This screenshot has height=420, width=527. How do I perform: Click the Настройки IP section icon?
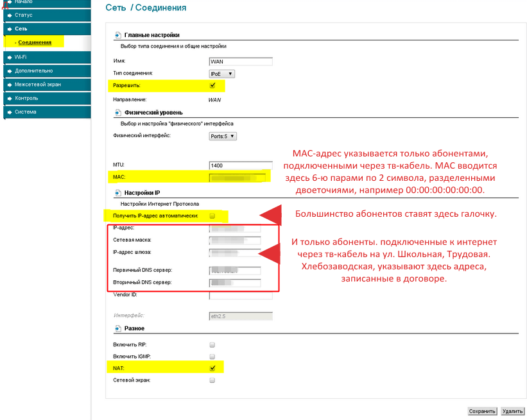[117, 193]
